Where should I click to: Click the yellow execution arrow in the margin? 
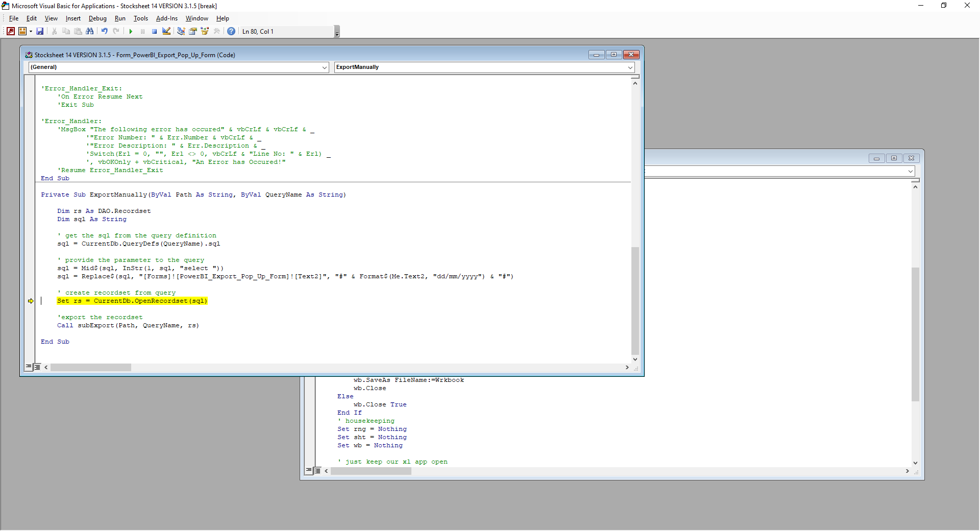point(31,301)
